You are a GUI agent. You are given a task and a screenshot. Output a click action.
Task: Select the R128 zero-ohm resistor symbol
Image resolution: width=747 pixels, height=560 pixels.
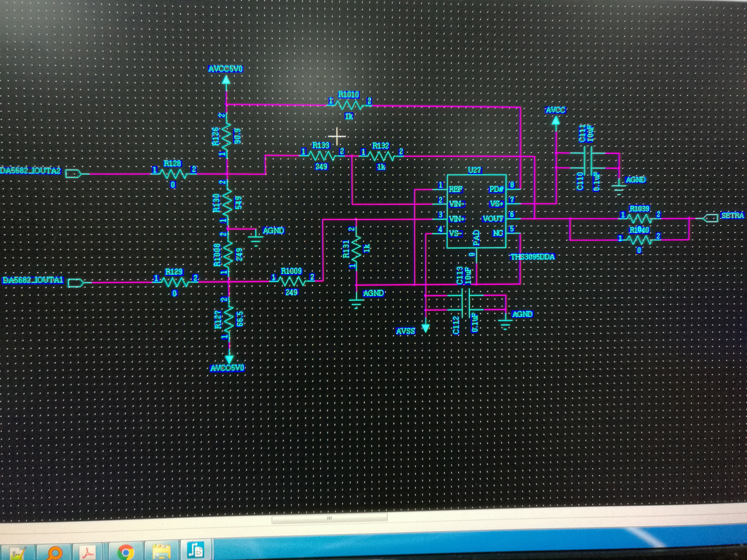(x=173, y=174)
